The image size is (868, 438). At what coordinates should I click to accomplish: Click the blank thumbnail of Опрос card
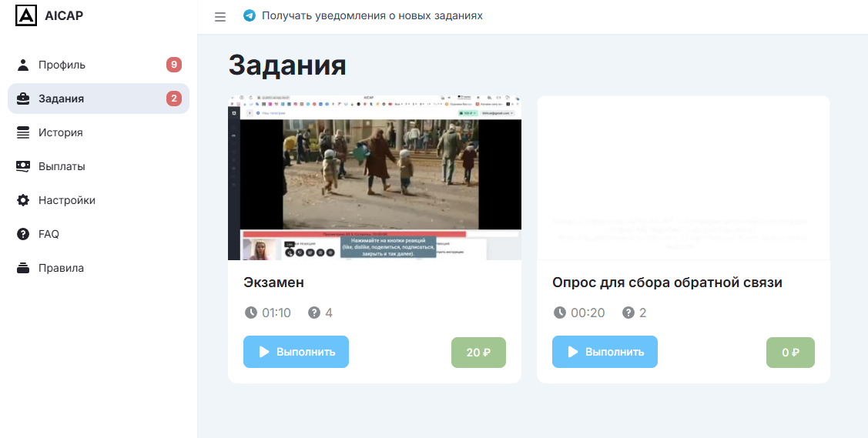coord(684,178)
